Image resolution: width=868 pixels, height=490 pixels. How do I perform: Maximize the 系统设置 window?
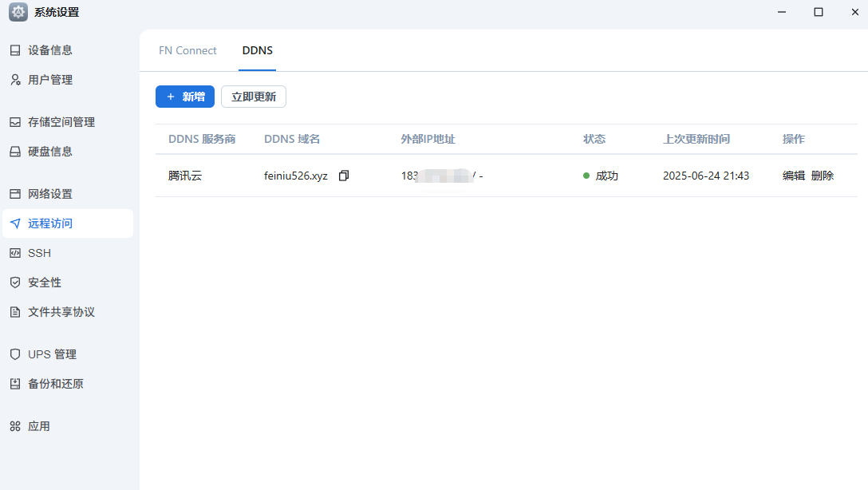pos(819,12)
